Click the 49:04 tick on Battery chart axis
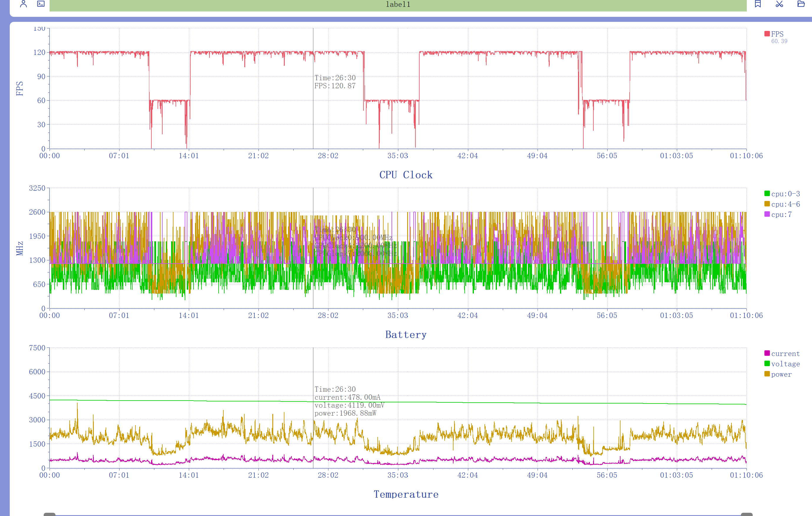Image resolution: width=812 pixels, height=516 pixels. pos(537,475)
